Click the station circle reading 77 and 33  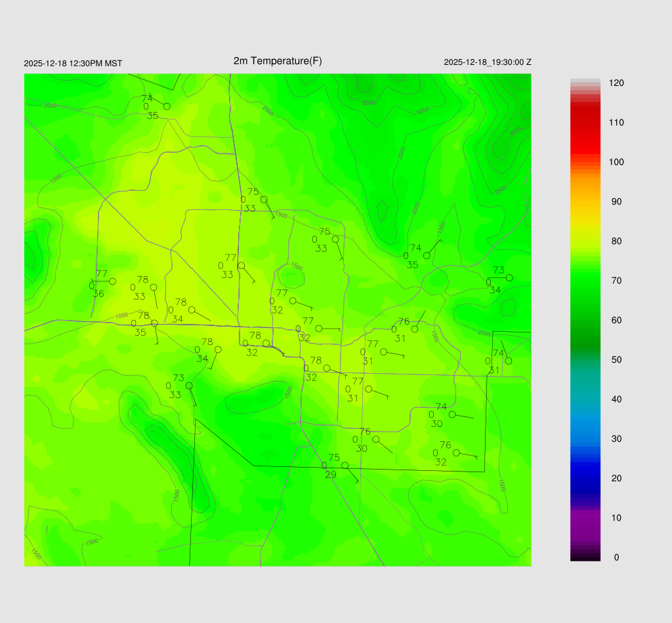241,266
